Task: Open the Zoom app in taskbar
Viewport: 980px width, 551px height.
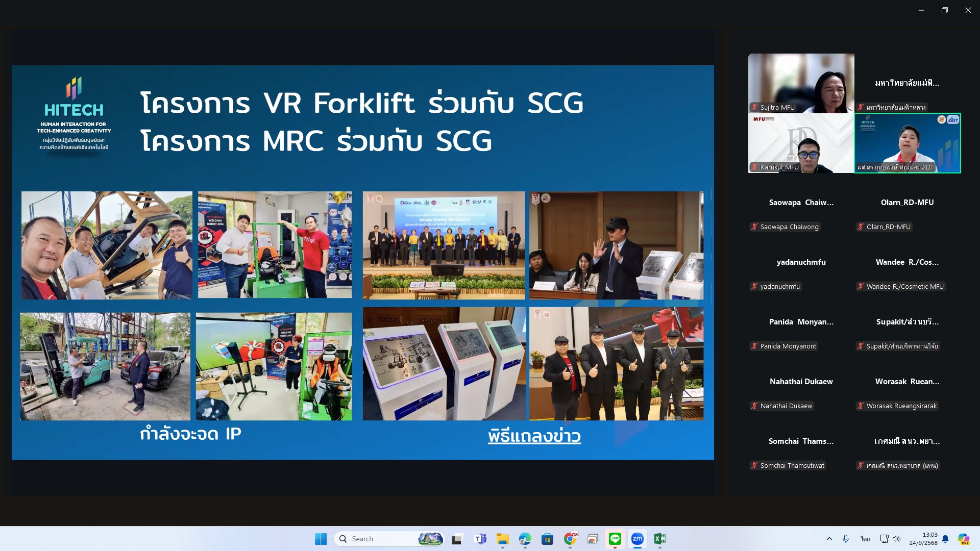Action: click(x=637, y=539)
